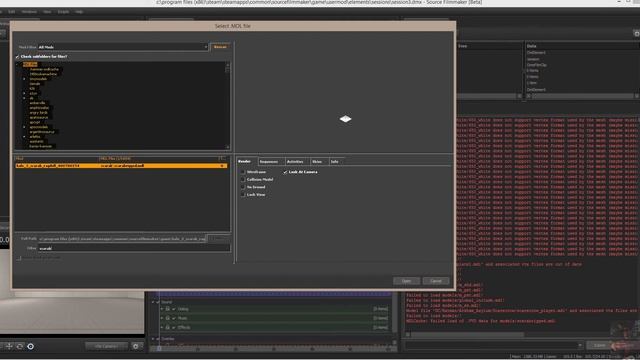
Task: Toggle the Music track enable checkmark
Action: (x=174, y=318)
